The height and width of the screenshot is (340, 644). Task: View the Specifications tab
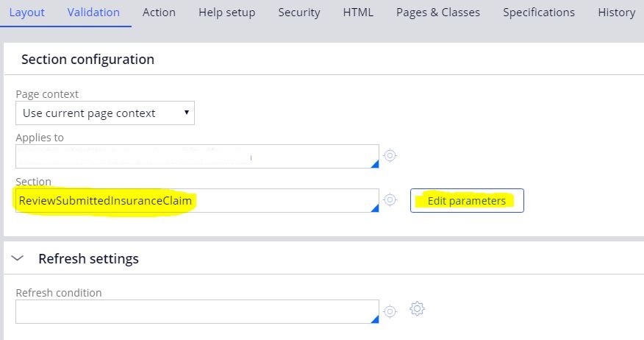click(x=539, y=13)
